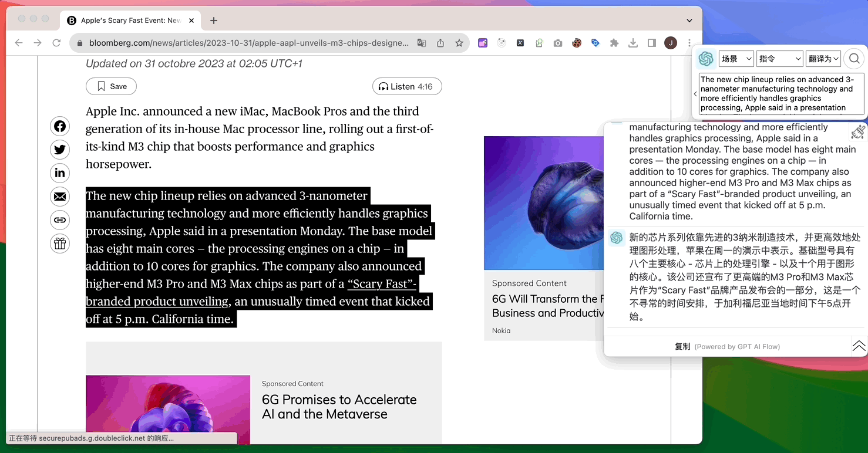The height and width of the screenshot is (453, 868).
Task: Open 6G Will Transform the sponsored headline
Action: pos(548,306)
